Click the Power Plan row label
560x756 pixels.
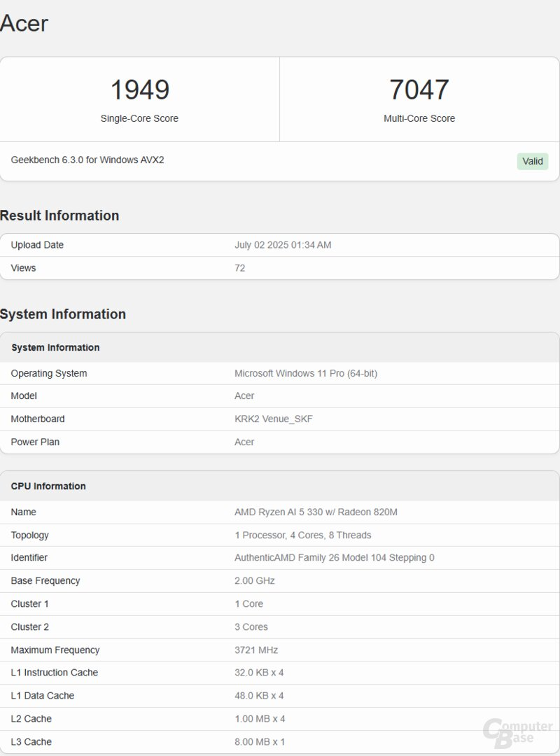(35, 442)
